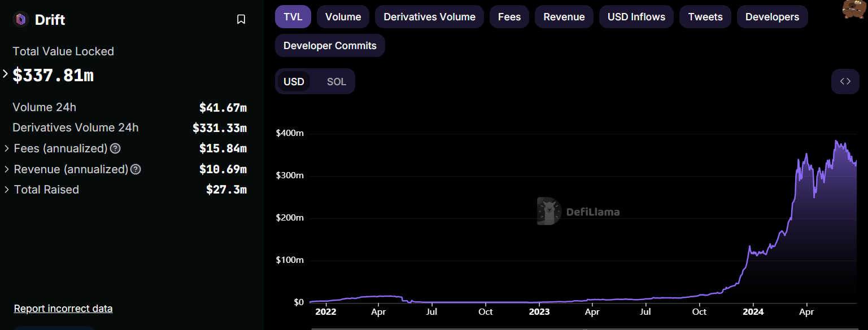Viewport: 868px width, 330px height.
Task: Click the Drift protocol logo icon
Action: (21, 20)
